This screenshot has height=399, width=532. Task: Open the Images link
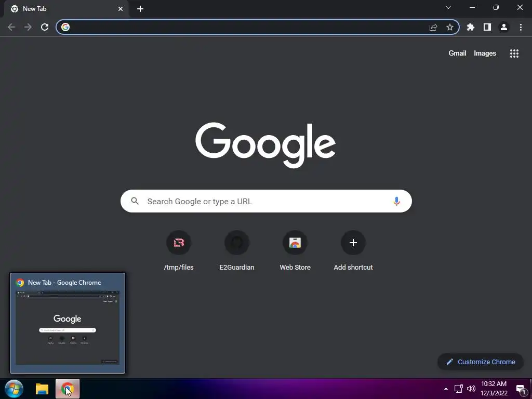coord(485,54)
